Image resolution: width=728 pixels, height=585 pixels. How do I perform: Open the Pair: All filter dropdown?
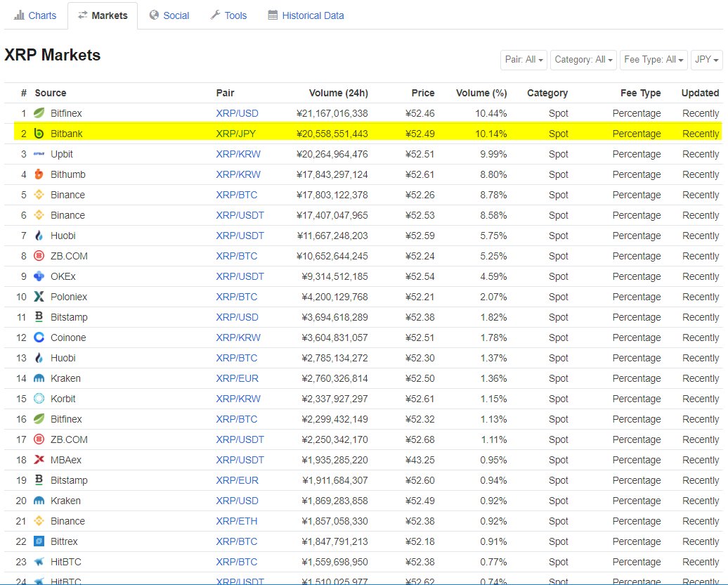(x=524, y=60)
